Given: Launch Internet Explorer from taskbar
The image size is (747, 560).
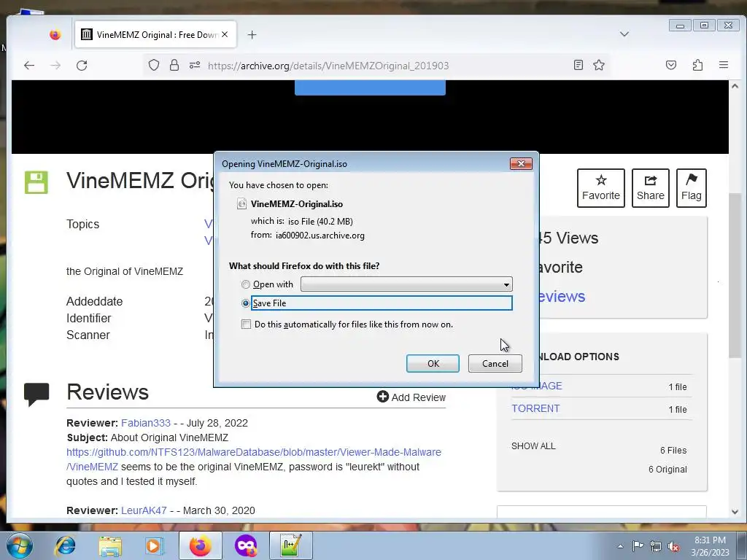Looking at the screenshot, I should (66, 546).
